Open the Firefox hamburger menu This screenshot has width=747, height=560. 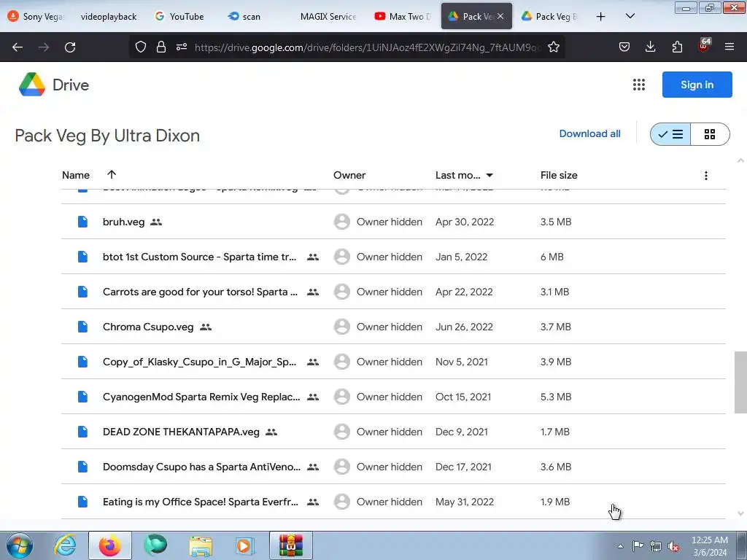729,47
